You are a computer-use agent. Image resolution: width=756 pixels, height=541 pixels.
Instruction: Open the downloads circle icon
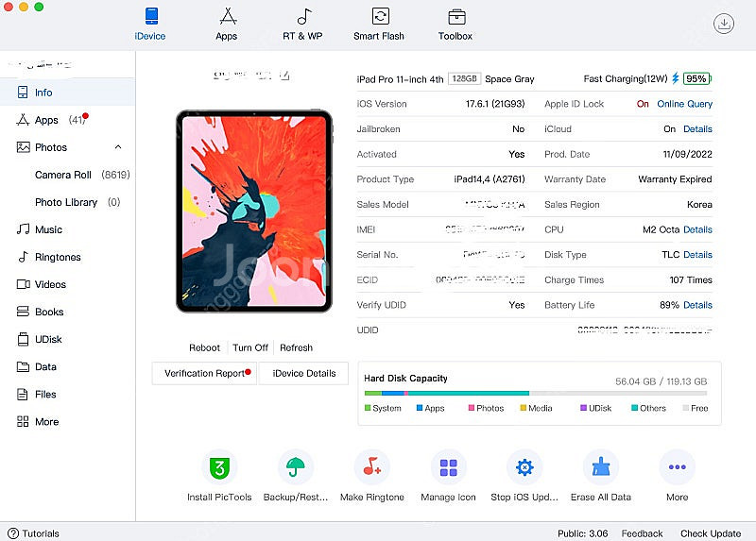(x=724, y=24)
